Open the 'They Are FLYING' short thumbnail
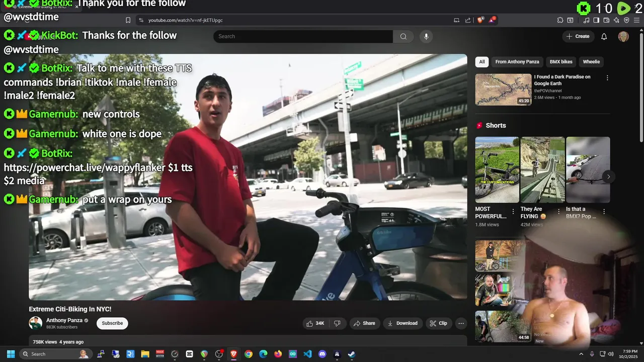 [x=542, y=170]
